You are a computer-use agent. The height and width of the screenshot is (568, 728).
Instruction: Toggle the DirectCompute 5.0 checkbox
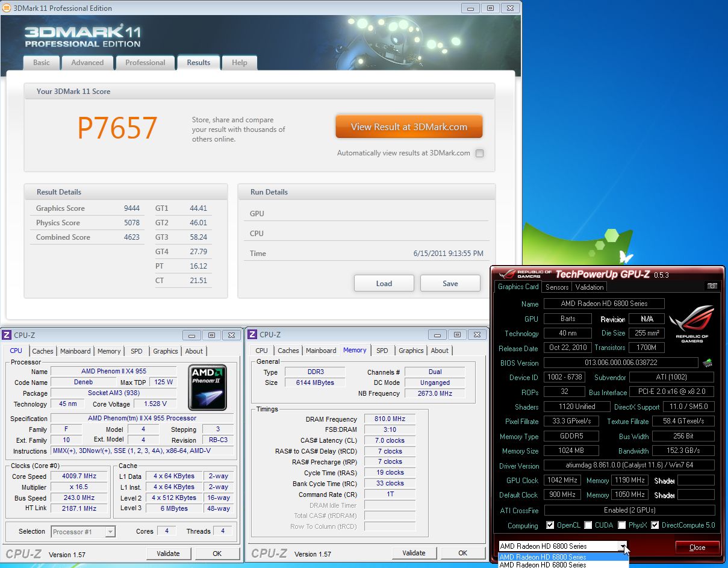[655, 525]
